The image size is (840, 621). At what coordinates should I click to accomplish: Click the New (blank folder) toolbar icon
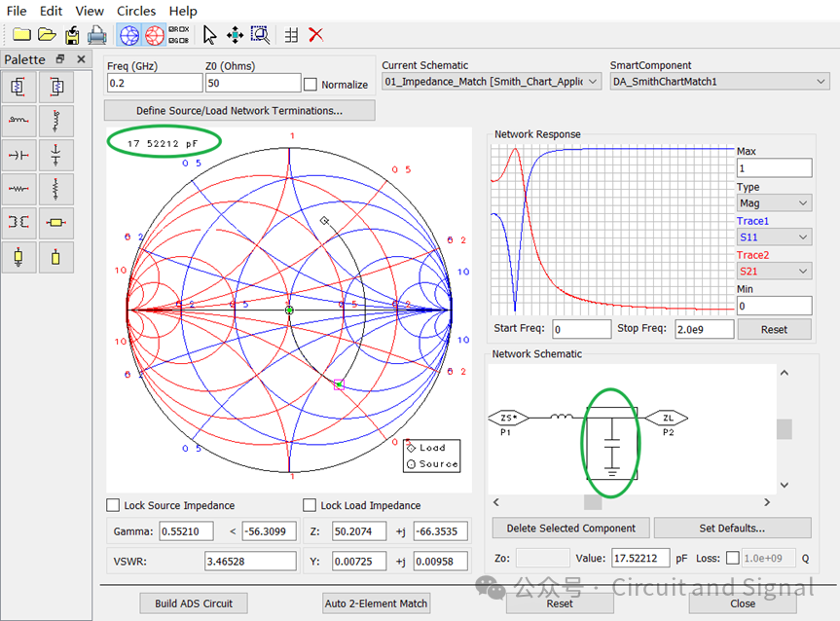(x=21, y=35)
